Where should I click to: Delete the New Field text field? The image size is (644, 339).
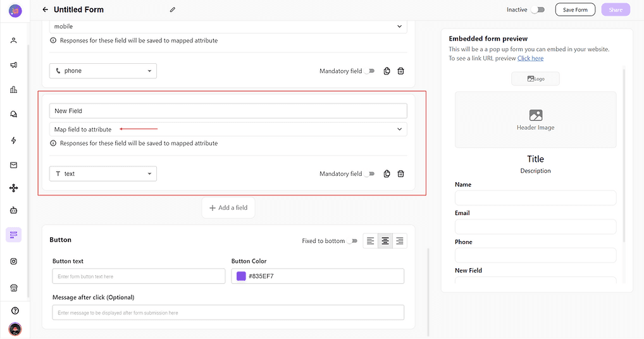[401, 173]
